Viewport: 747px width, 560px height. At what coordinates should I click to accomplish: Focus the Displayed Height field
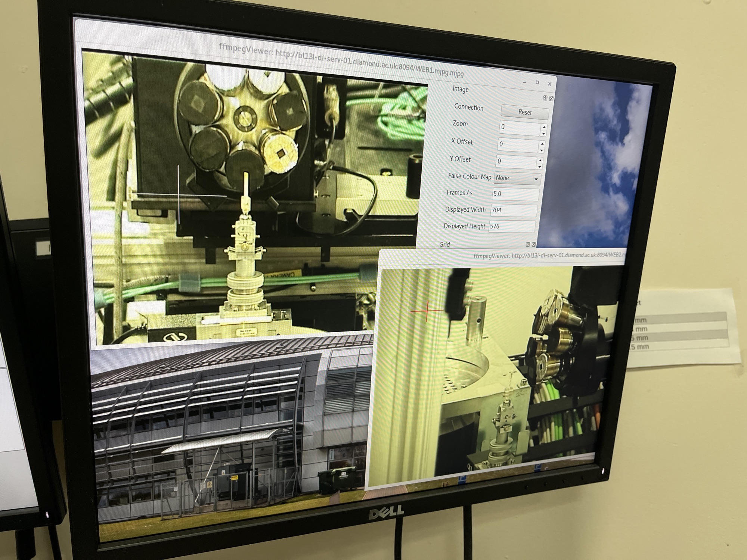[511, 226]
